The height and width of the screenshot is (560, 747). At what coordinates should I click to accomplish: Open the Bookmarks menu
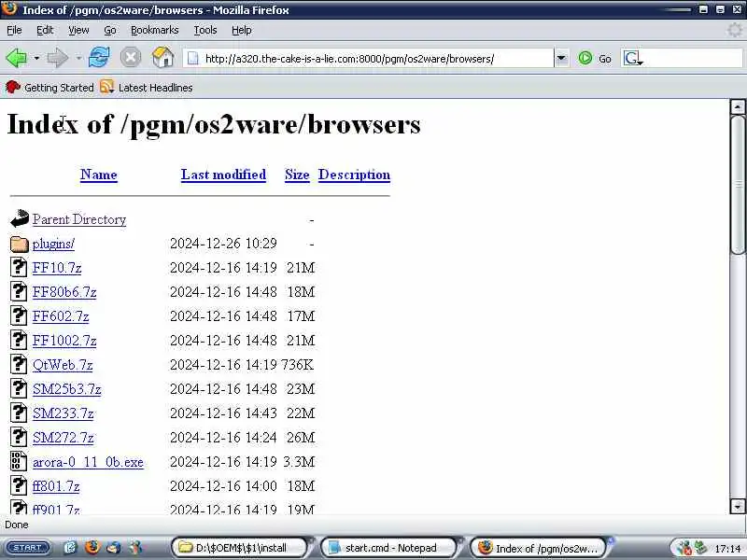click(x=155, y=30)
